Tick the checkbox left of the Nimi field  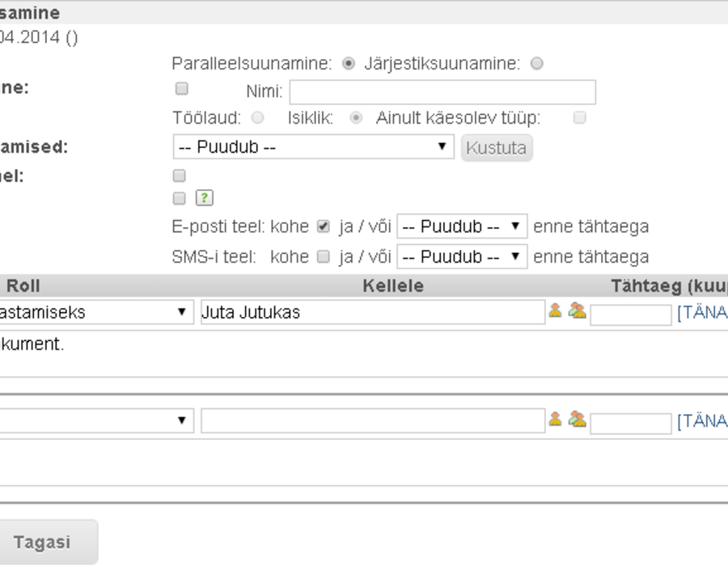click(x=181, y=89)
